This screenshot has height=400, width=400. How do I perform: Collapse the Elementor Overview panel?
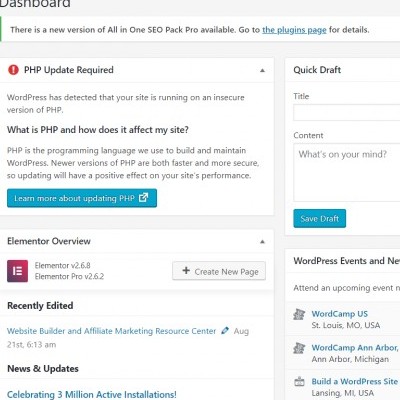[x=262, y=242]
